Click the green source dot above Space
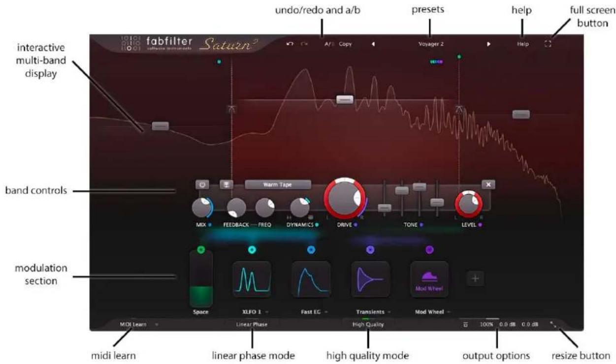The width and height of the screenshot is (616, 364). pyautogui.click(x=200, y=250)
